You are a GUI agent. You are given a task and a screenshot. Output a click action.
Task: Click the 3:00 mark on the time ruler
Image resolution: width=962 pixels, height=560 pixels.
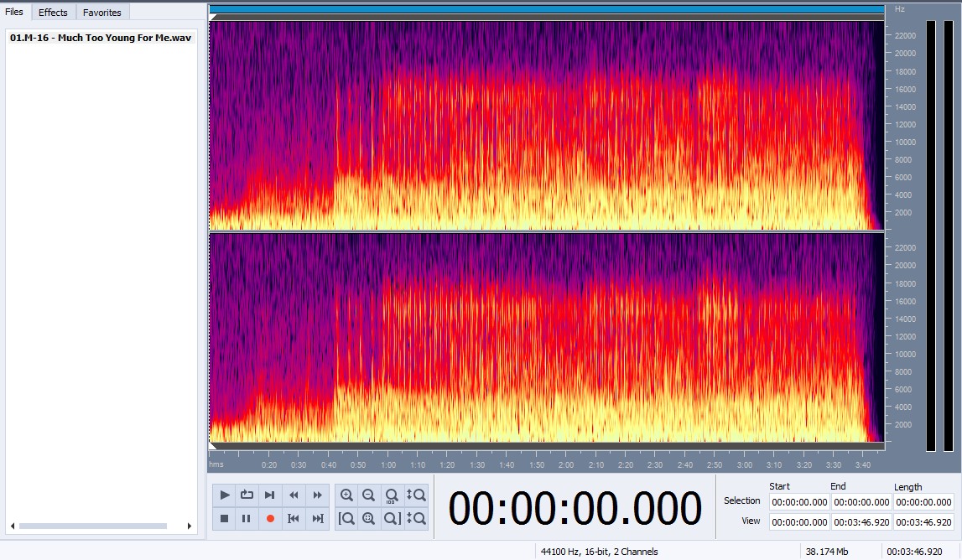click(x=744, y=465)
